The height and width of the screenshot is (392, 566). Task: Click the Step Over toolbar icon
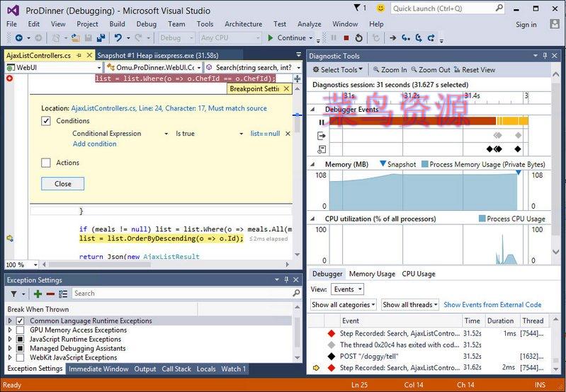pos(419,38)
